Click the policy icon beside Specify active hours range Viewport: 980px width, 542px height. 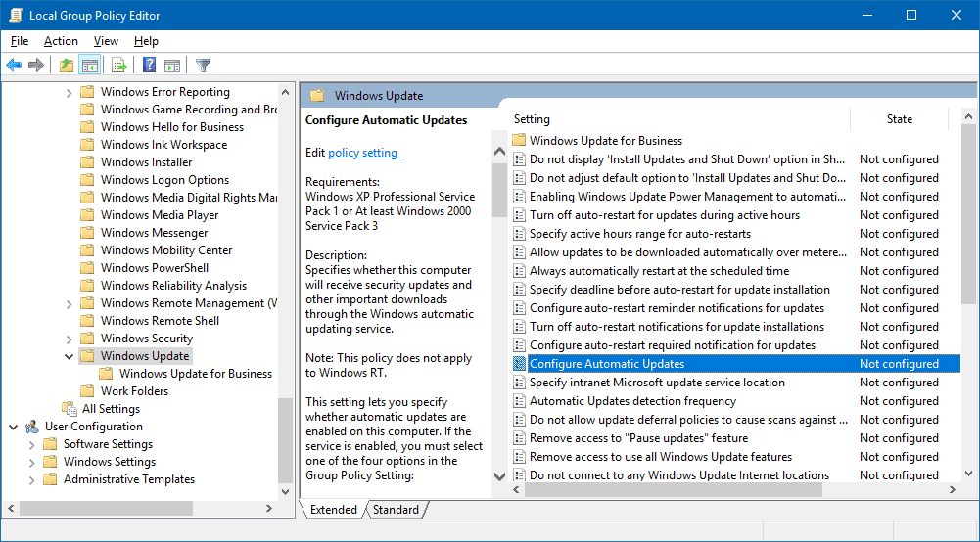point(519,234)
